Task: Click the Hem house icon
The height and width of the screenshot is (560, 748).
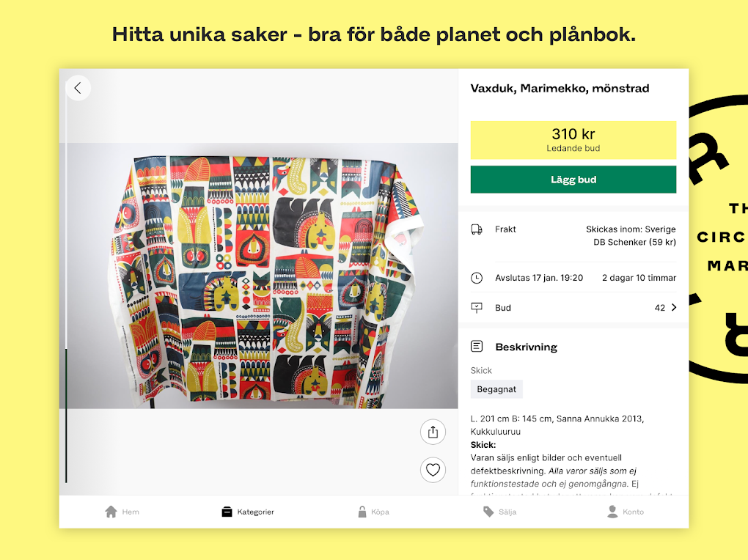Action: pyautogui.click(x=111, y=512)
